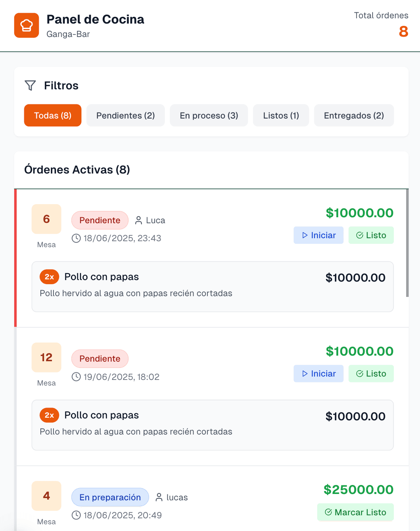Mark table 6 order as Listo
This screenshot has width=420, height=531.
(371, 235)
